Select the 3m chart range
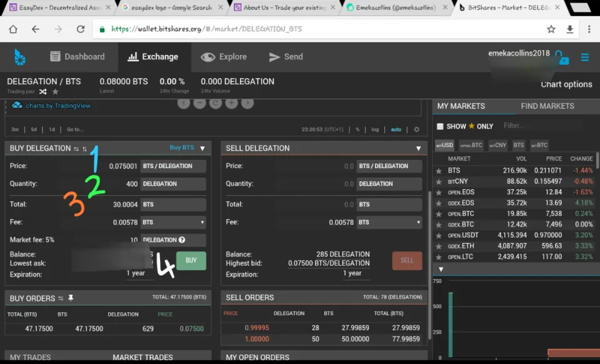 tap(15, 129)
